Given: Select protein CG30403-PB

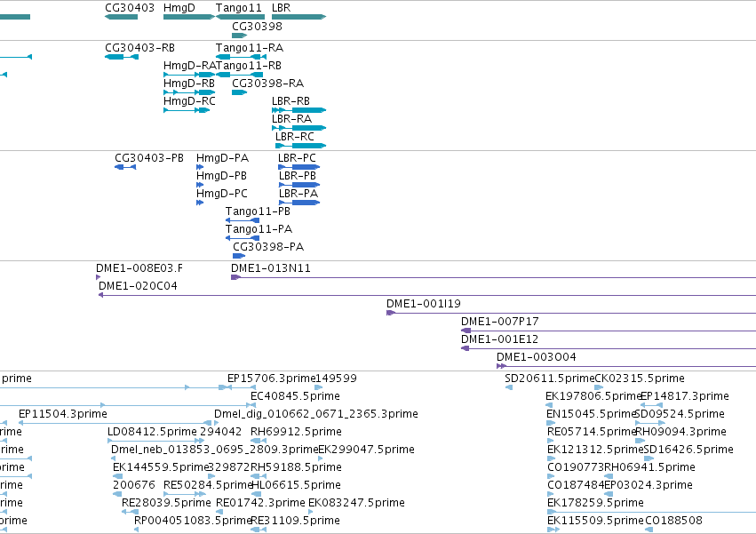Looking at the screenshot, I should (x=149, y=158).
